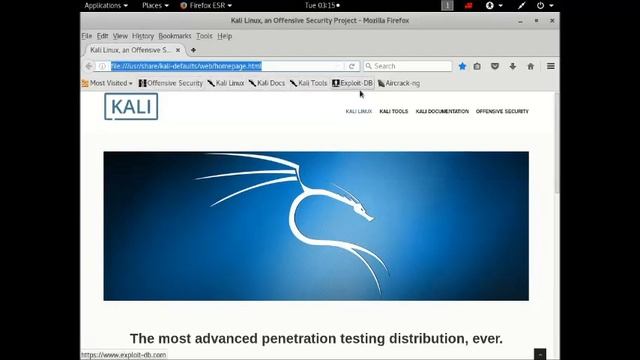The height and width of the screenshot is (360, 640).
Task: Open the Firefox ESR app menu
Action: 206,5
